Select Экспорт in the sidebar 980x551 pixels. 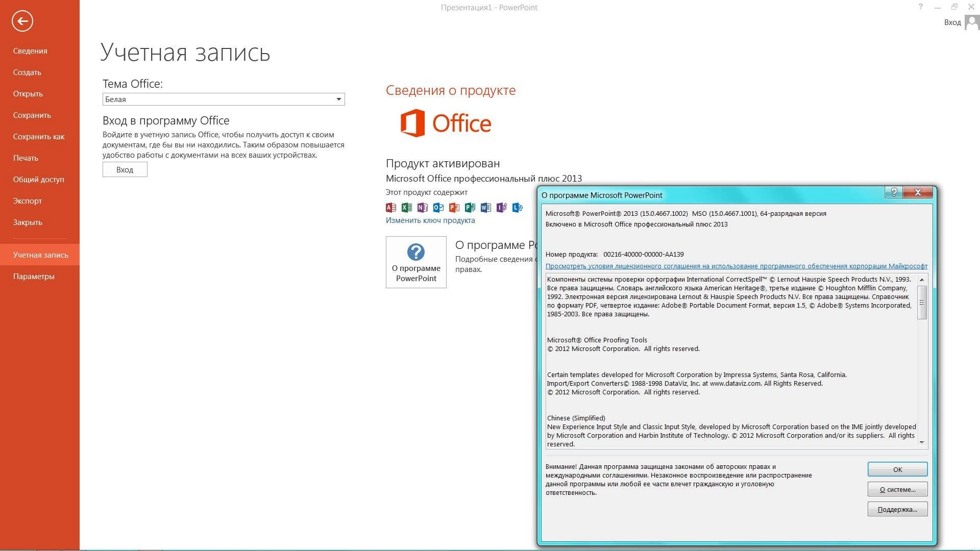point(28,201)
